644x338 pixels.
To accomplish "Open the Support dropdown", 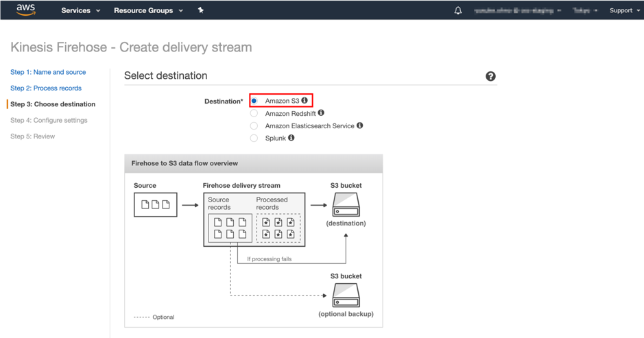I will point(624,10).
